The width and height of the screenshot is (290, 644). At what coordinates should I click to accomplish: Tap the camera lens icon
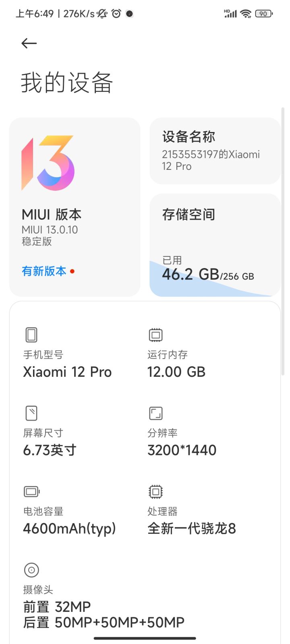[x=31, y=570]
